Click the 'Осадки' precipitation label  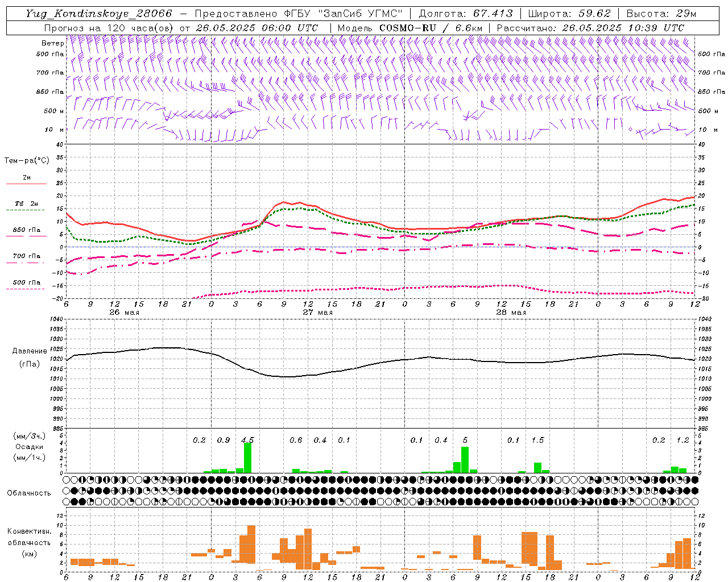pos(29,447)
